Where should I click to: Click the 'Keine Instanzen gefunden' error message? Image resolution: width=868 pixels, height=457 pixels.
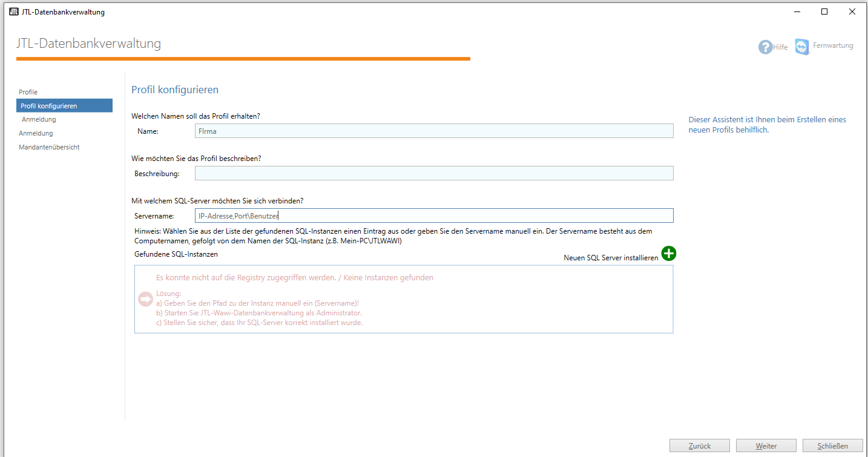295,278
